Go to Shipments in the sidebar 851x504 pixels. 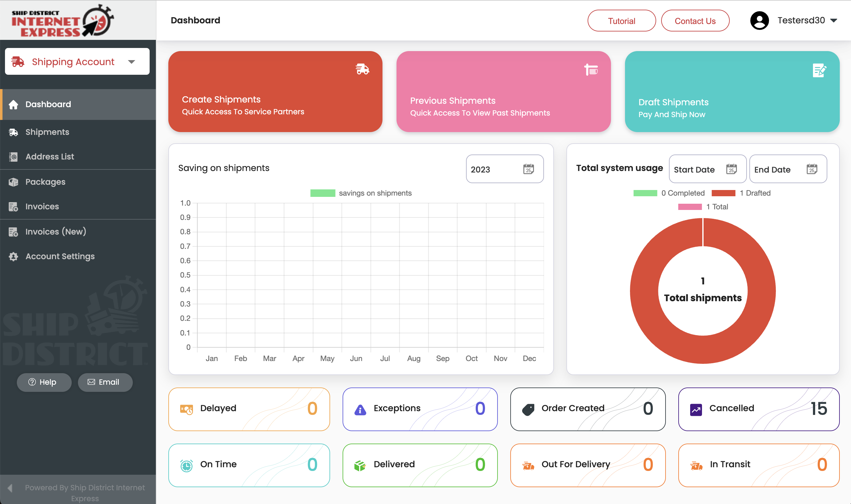pos(47,132)
